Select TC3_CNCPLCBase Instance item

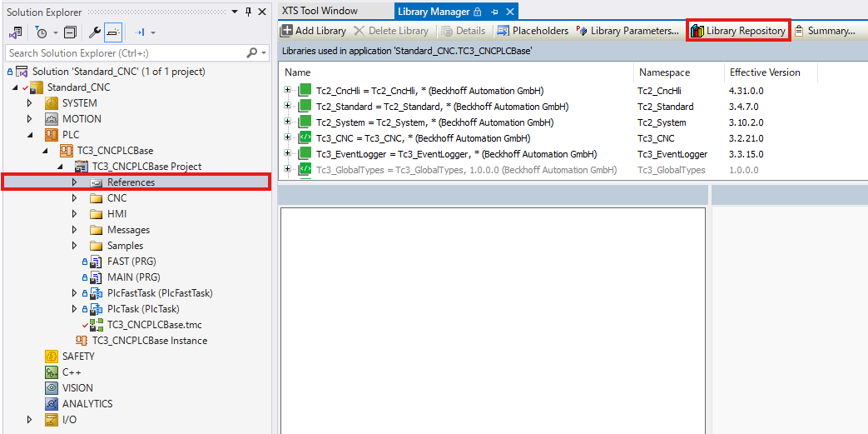[150, 341]
